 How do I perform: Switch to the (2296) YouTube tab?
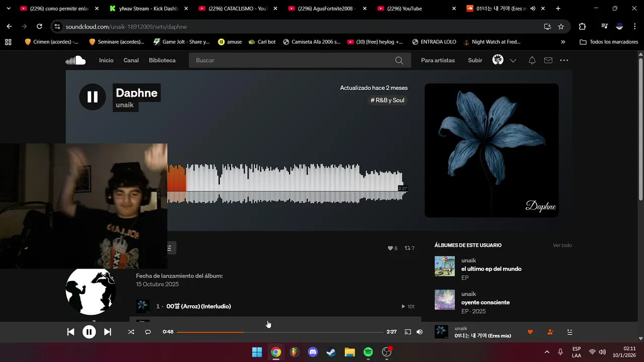[416, 9]
